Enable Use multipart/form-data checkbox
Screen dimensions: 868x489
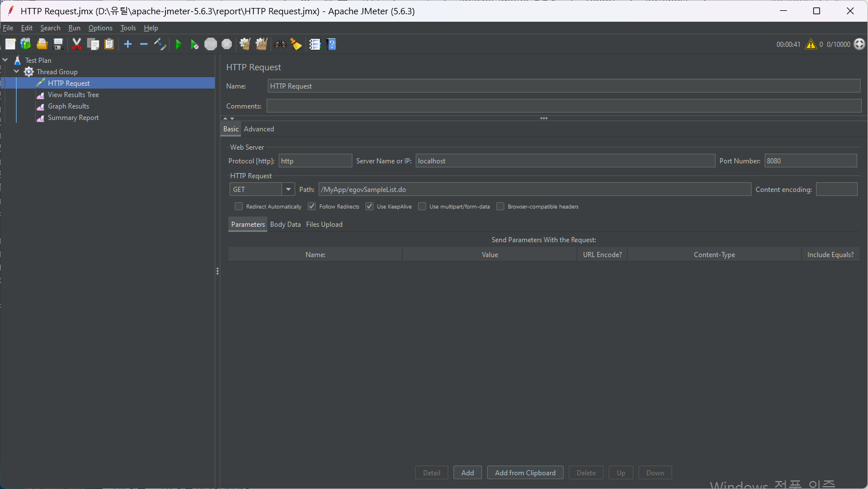pos(422,206)
